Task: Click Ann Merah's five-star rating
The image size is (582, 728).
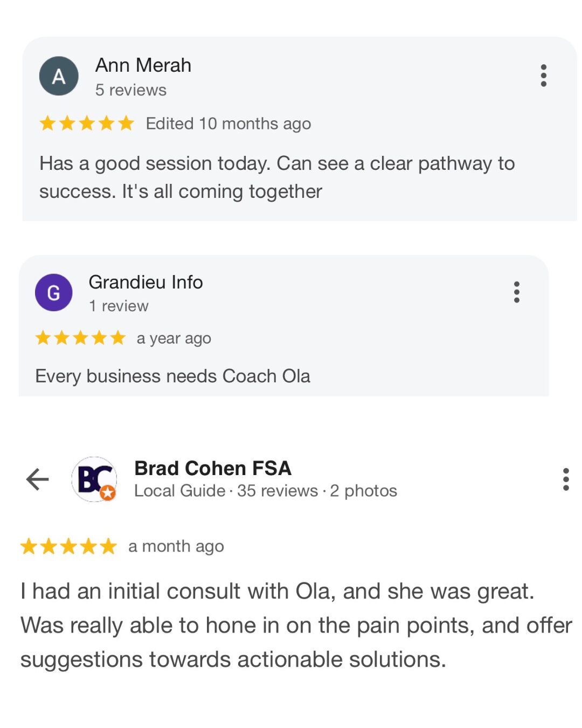Action: (x=86, y=123)
